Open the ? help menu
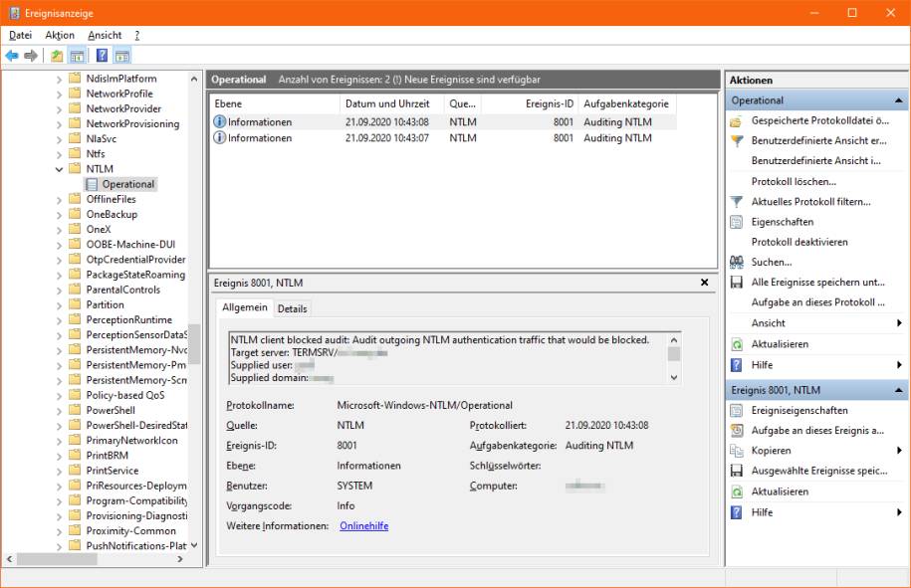Screen dimensions: 911x588 pyautogui.click(x=137, y=36)
